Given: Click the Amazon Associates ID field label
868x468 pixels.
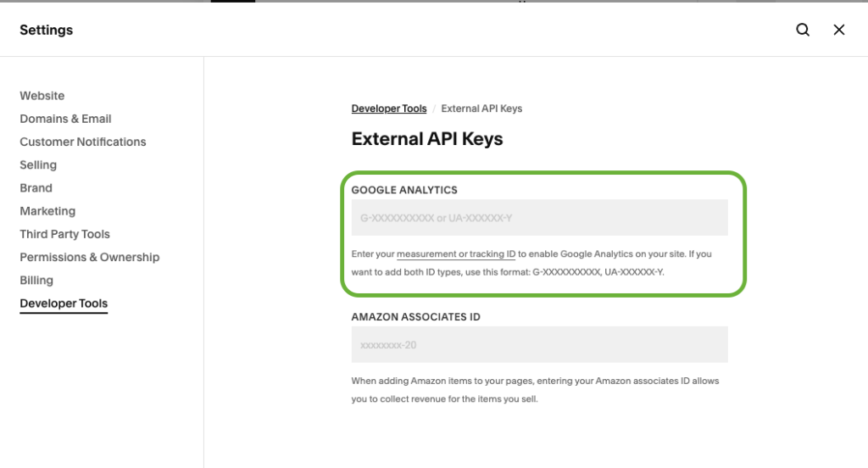Looking at the screenshot, I should 415,317.
